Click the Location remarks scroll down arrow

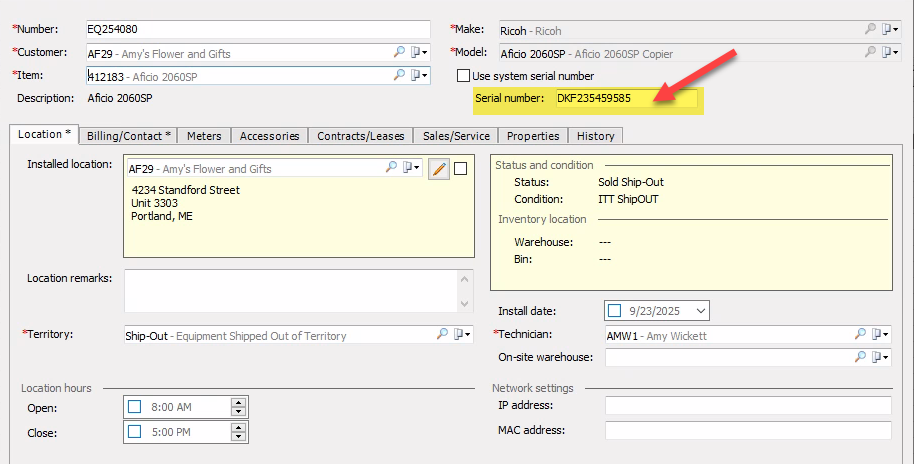tap(465, 303)
